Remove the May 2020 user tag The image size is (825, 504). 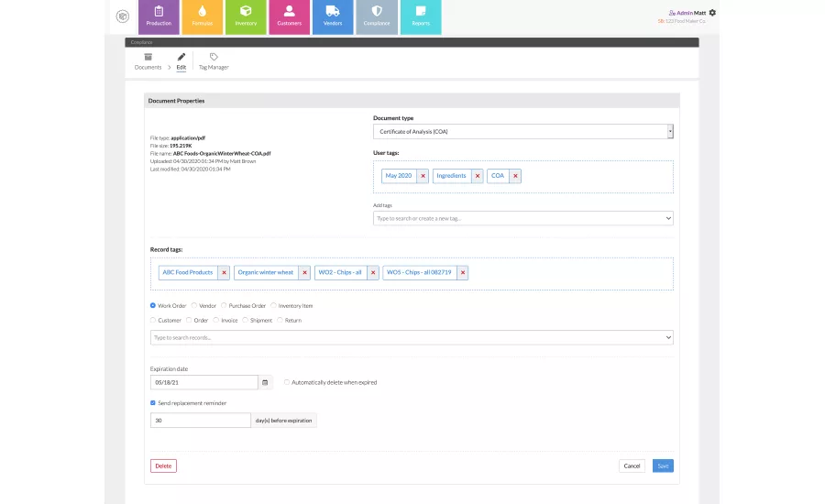[423, 175]
